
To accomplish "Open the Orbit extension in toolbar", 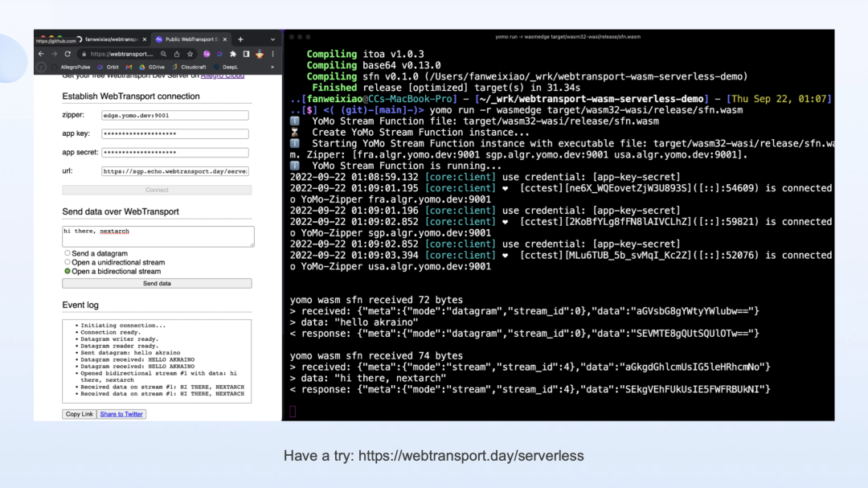I will [219, 55].
